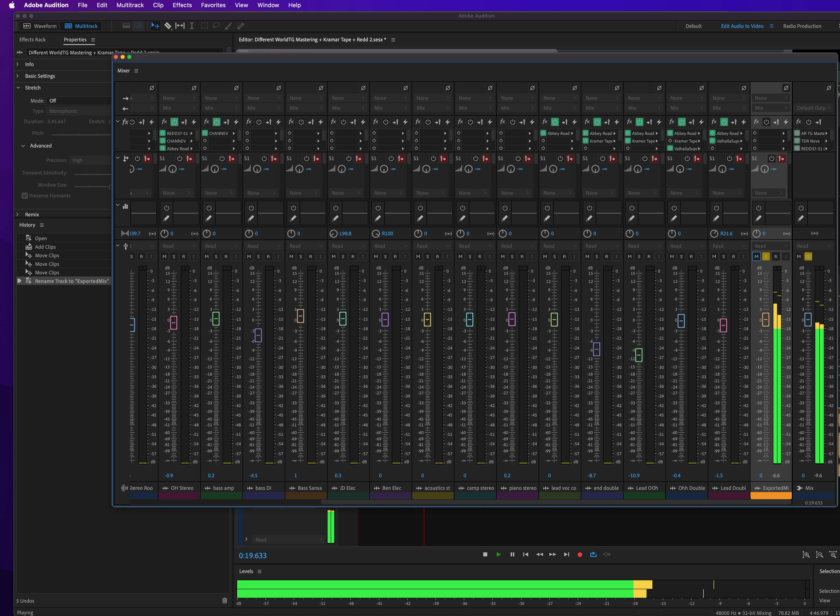Toggle Preserve Formants checkbox
This screenshot has height=616, width=840.
tap(25, 196)
